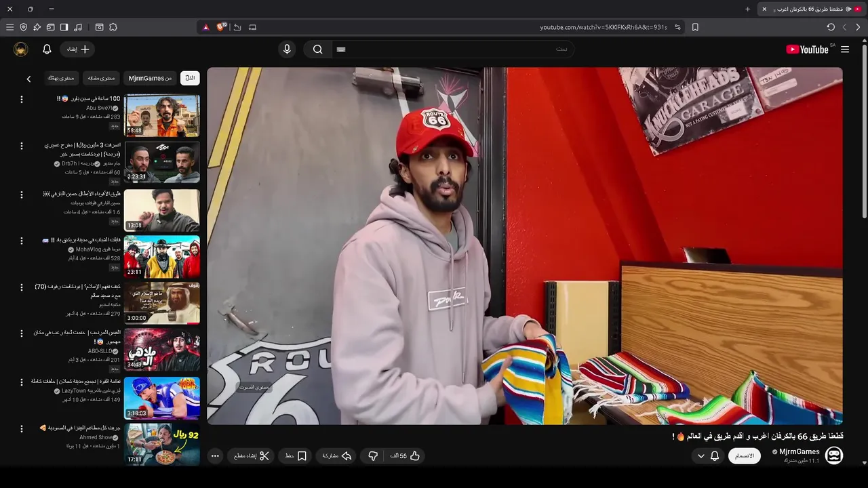Image resolution: width=868 pixels, height=488 pixels.
Task: Open a new browser tab
Action: [747, 9]
